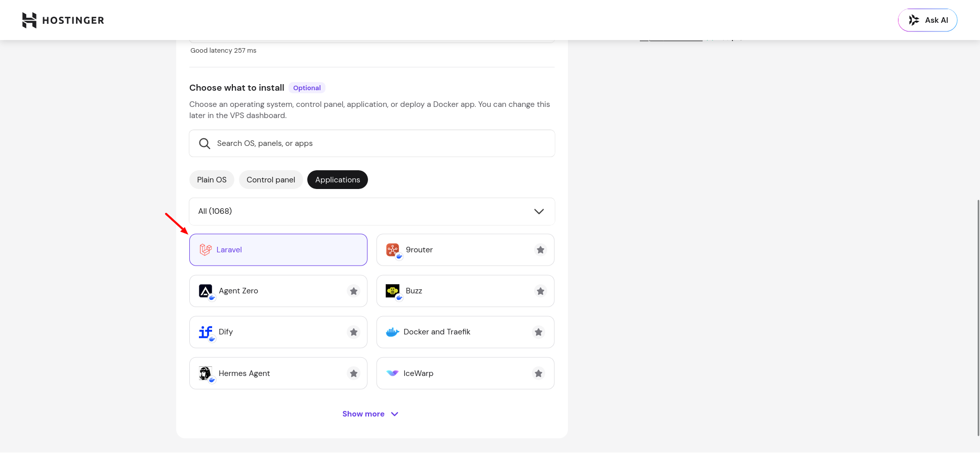980x453 pixels.
Task: Click the category dropdown chevron arrow
Action: click(539, 211)
